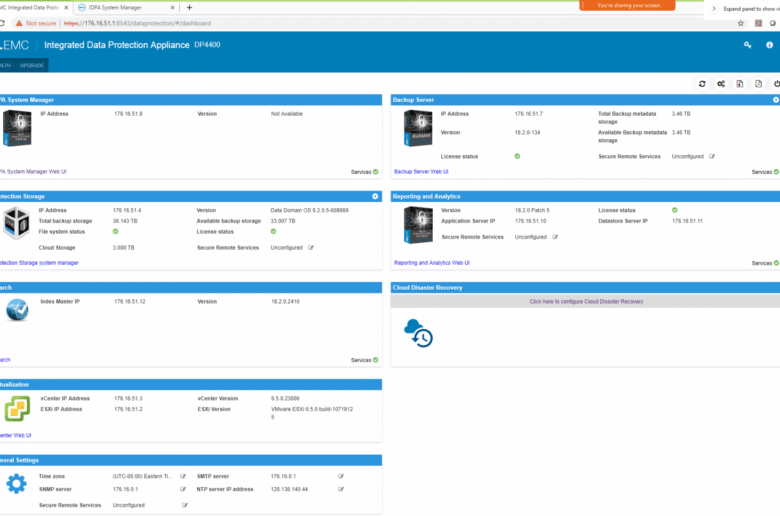The image size is (780, 516).
Task: Open the Backup Server panel gear icon
Action: tap(776, 100)
